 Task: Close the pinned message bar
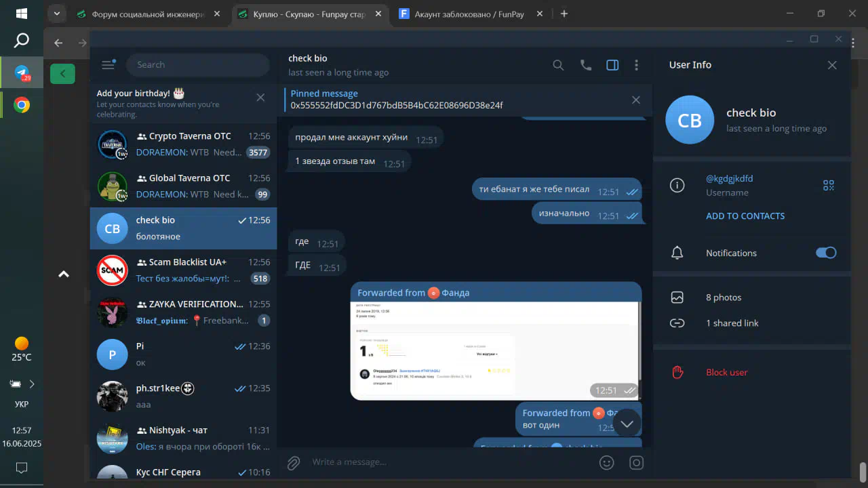pos(636,100)
